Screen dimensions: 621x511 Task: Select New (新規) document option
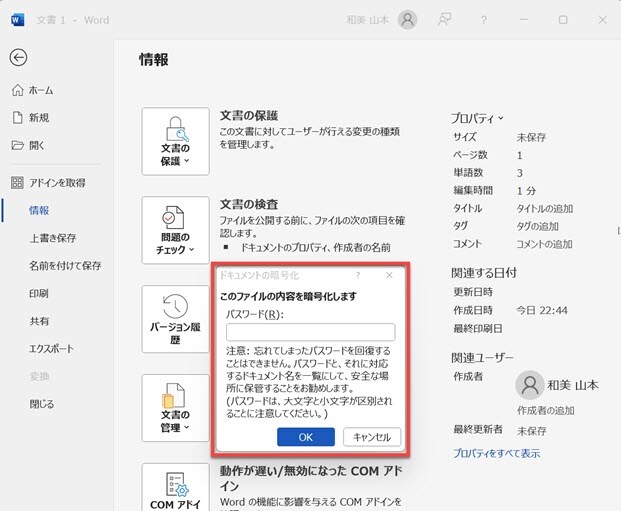pos(38,117)
